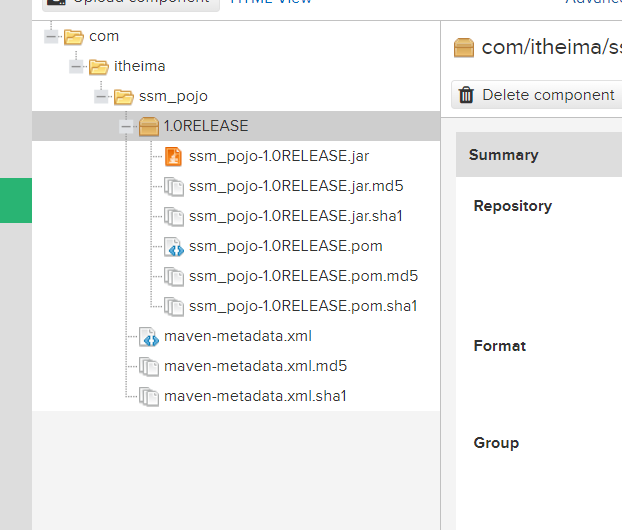The image size is (622, 530).
Task: Select the ssm_pojo tree item
Action: 173,96
